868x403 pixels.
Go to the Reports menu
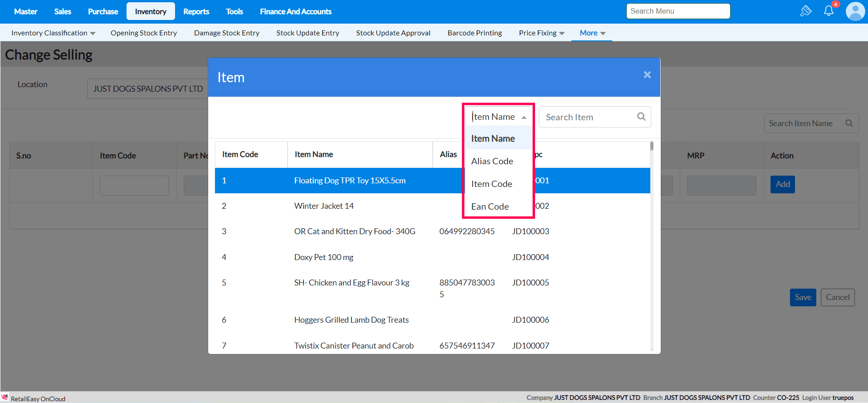[x=196, y=11]
